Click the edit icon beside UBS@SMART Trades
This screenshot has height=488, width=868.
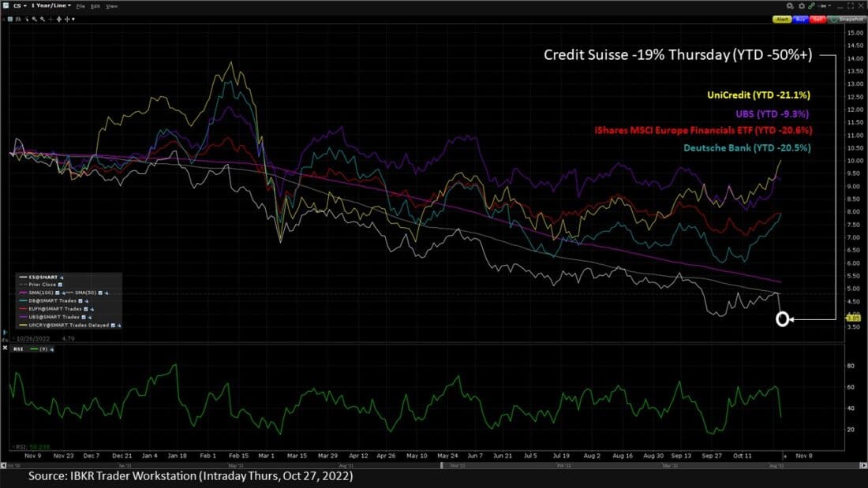pyautogui.click(x=90, y=318)
